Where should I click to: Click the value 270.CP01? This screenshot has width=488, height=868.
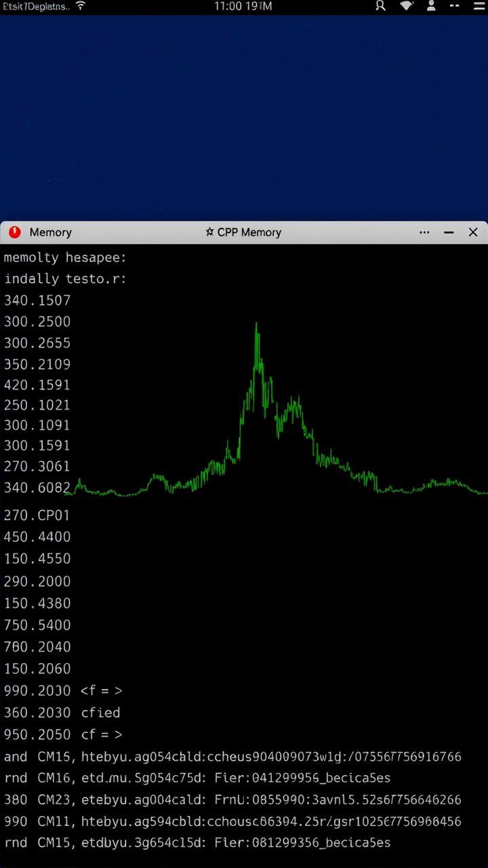(x=37, y=515)
